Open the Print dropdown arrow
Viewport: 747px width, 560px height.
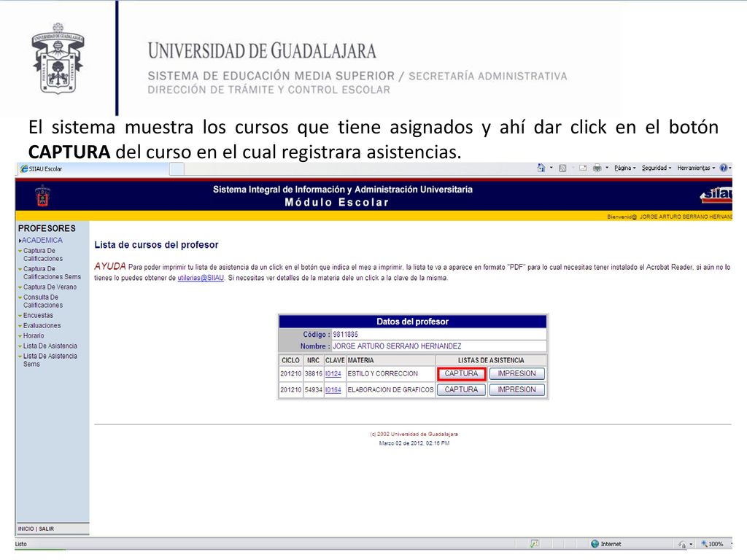click(607, 168)
